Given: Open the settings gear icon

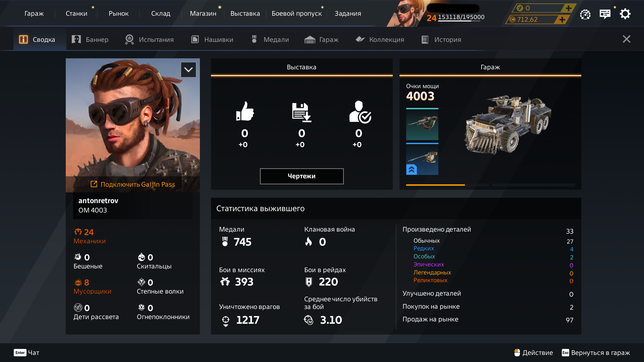Looking at the screenshot, I should click(625, 14).
